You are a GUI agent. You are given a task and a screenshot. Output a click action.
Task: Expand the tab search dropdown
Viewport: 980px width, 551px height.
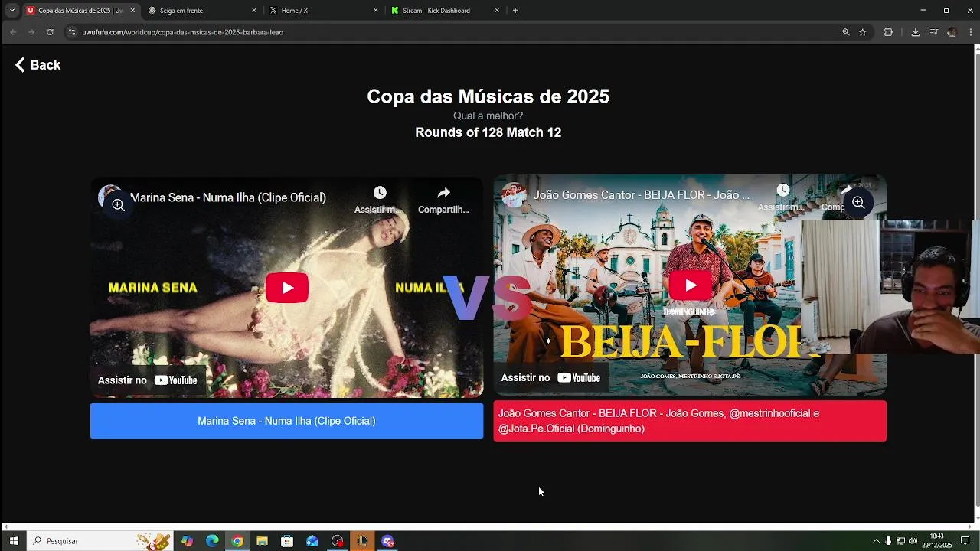tap(11, 11)
